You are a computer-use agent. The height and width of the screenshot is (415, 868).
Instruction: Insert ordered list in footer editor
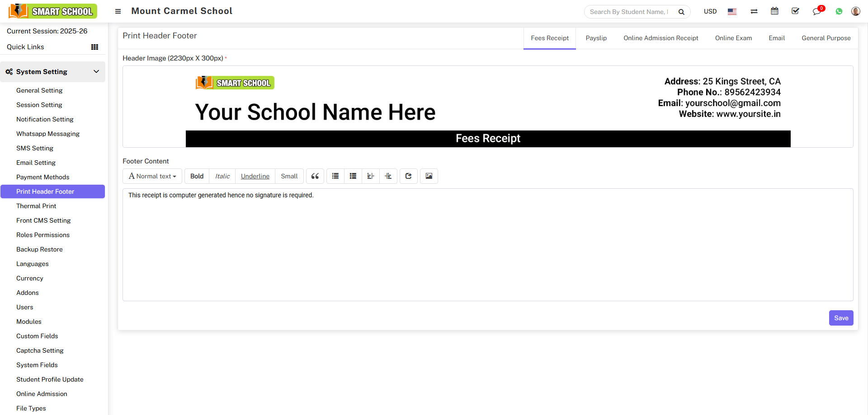[x=353, y=176]
